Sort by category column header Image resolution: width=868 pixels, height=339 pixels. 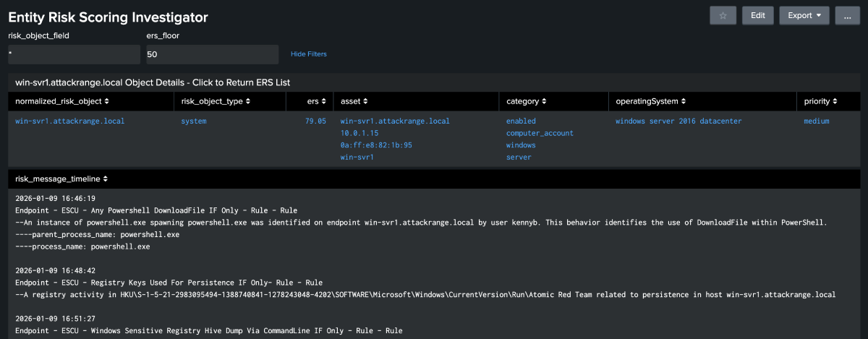pos(527,101)
